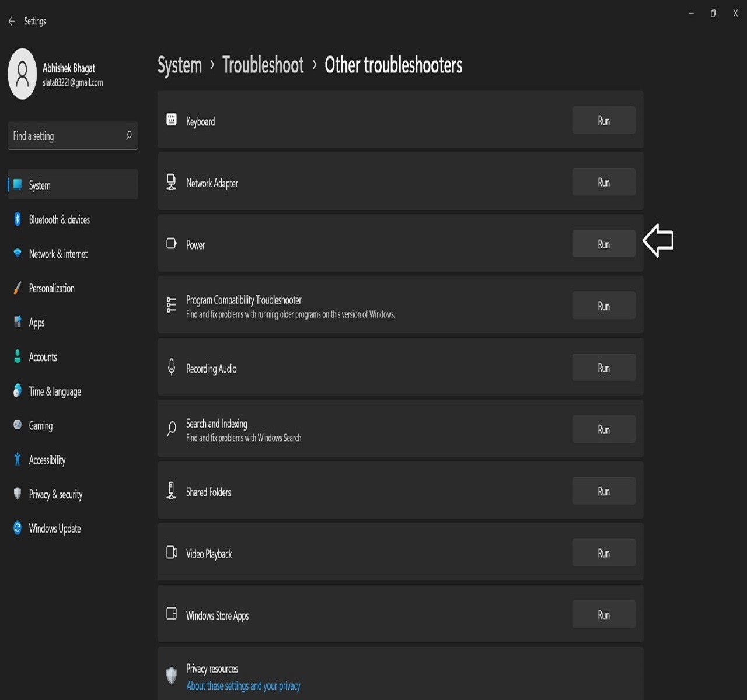Click the Video Playback label
Image resolution: width=747 pixels, height=700 pixels.
coord(209,554)
